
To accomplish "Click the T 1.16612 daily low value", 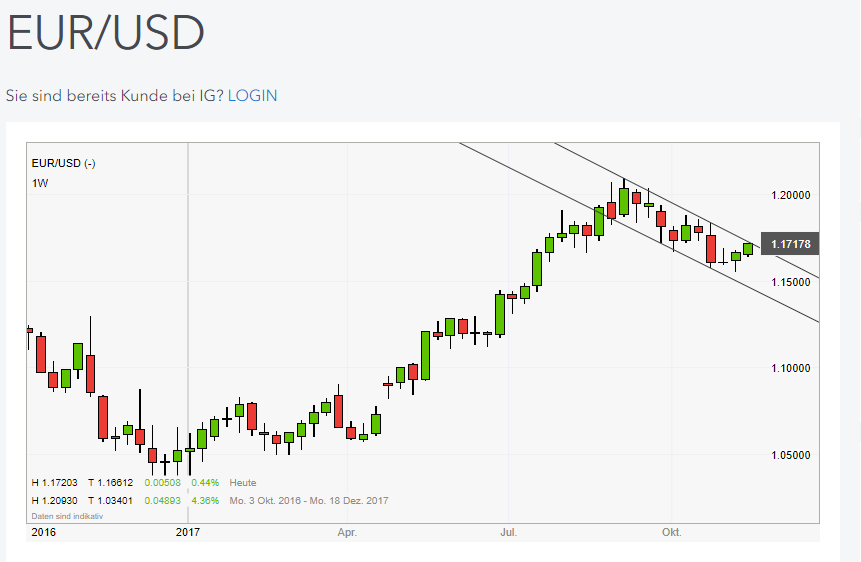I will coord(110,482).
